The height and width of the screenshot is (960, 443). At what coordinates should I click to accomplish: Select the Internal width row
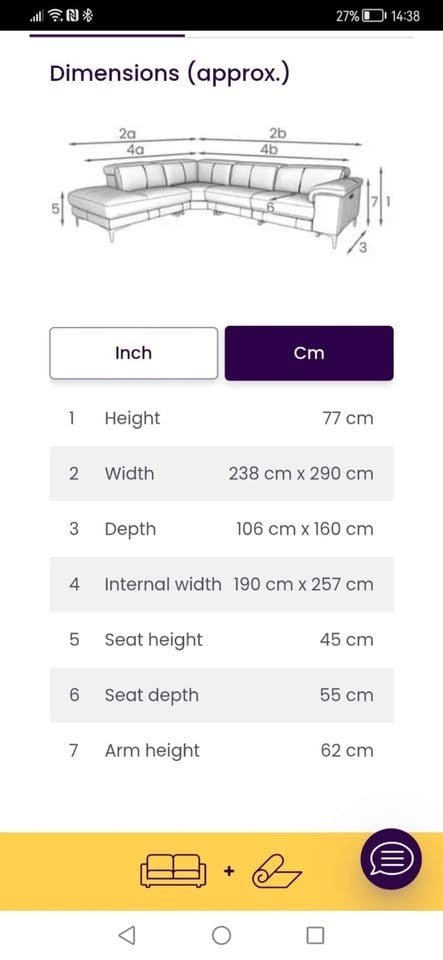click(x=222, y=584)
